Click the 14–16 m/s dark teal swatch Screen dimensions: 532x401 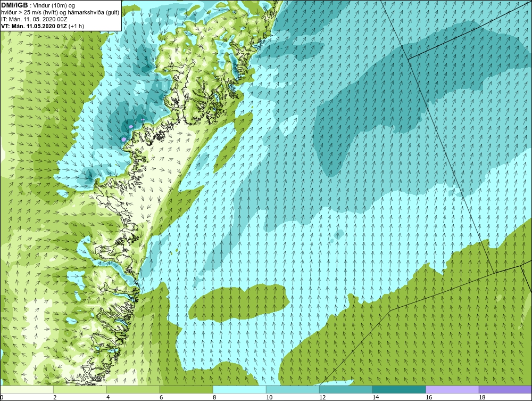[x=399, y=389]
